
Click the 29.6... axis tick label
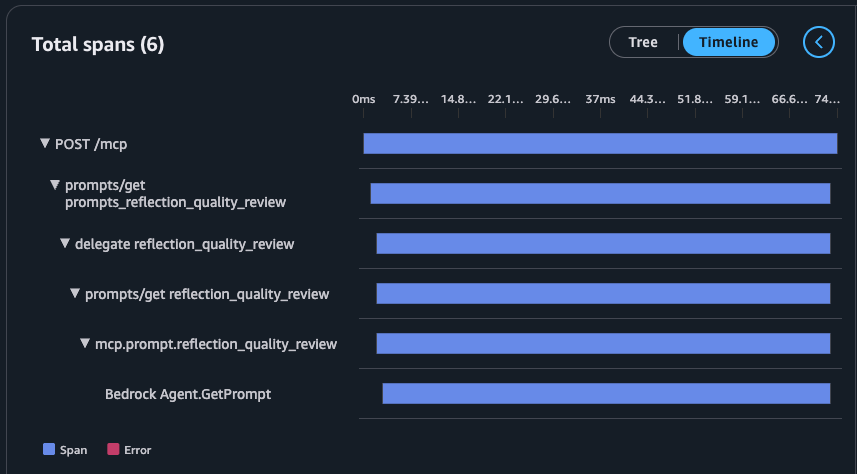tap(553, 99)
